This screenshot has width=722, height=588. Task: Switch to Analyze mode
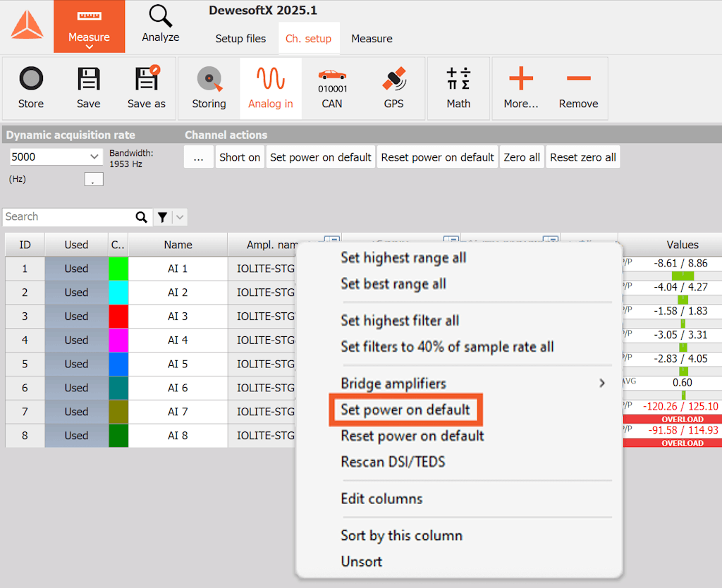point(160,24)
